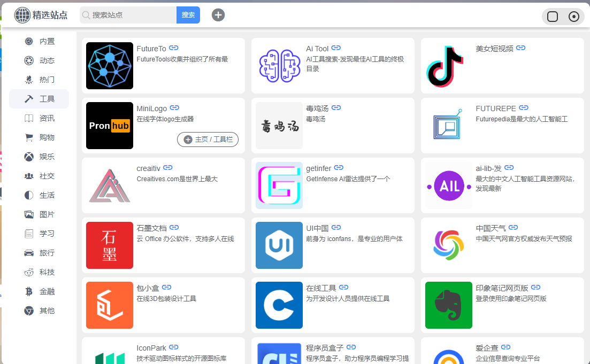Click the search field 搜索站点
Image resolution: width=590 pixels, height=364 pixels.
pos(128,15)
